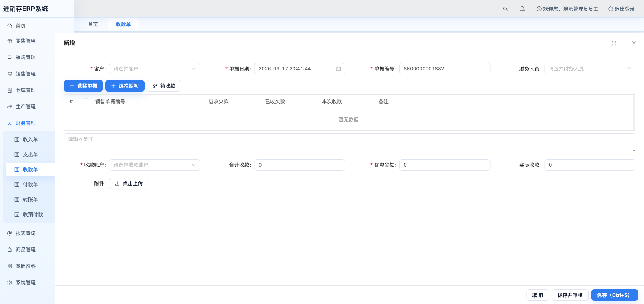Click the 选择单据 button
The height and width of the screenshot is (304, 644).
83,86
